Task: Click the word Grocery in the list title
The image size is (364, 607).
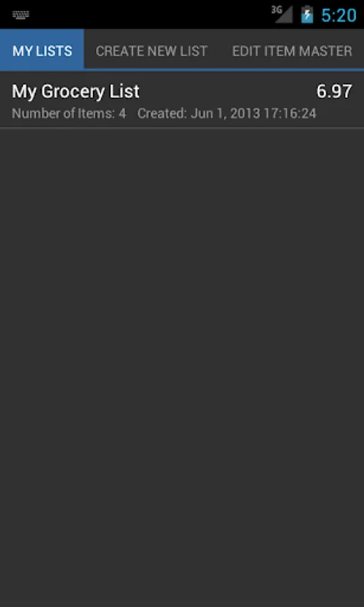Action: 73,92
